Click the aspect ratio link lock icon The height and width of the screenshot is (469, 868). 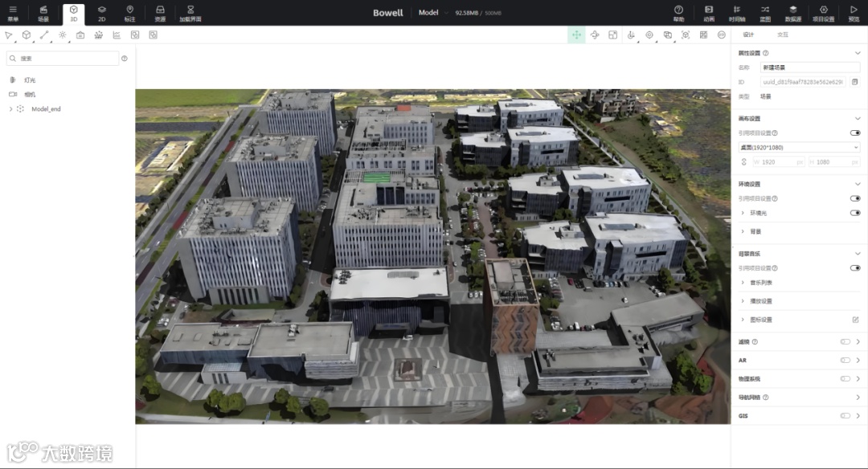click(x=744, y=162)
